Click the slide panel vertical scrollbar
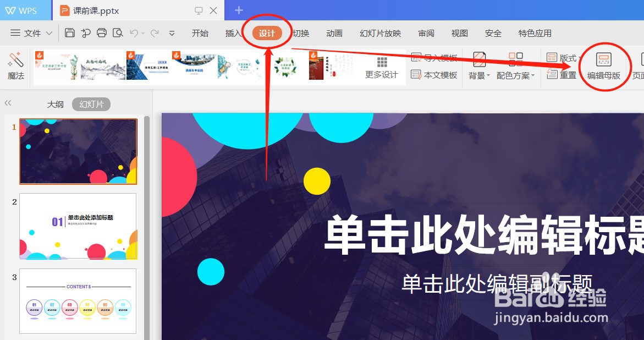This screenshot has height=340, width=644. tap(147, 228)
